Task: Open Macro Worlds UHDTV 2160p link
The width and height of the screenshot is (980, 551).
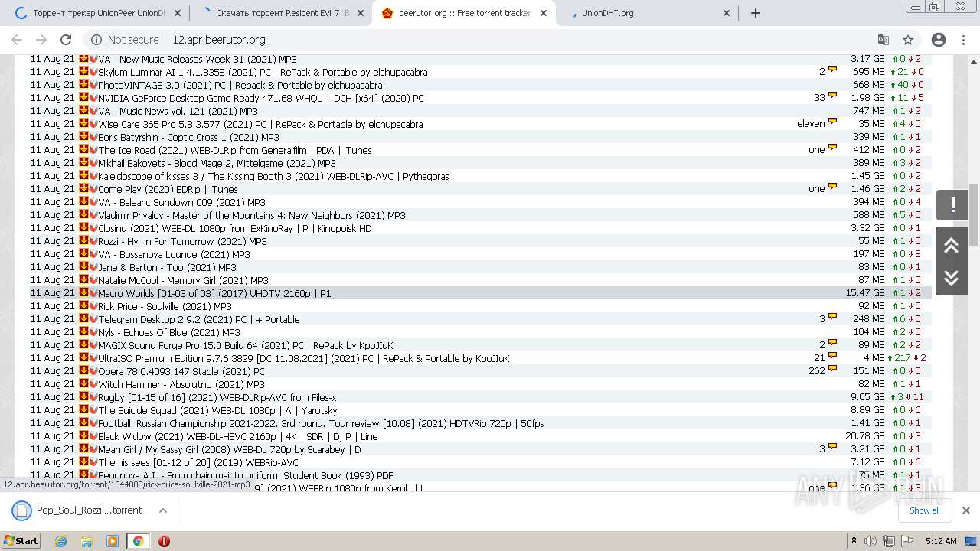Action: [x=214, y=293]
